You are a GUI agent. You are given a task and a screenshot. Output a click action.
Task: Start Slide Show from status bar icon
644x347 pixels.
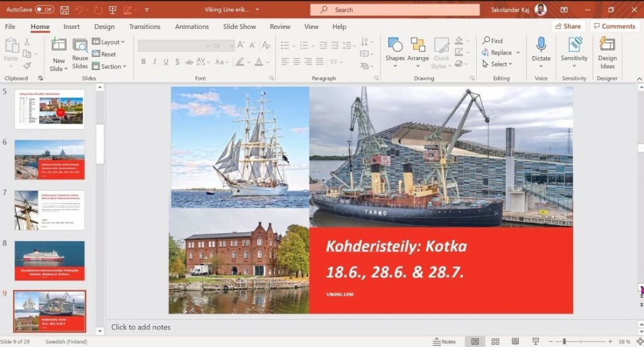[535, 341]
